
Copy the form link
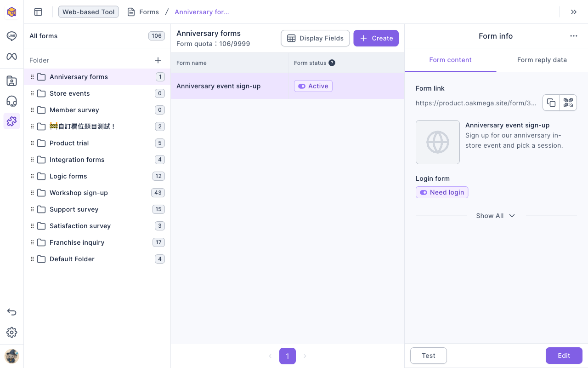pos(551,103)
